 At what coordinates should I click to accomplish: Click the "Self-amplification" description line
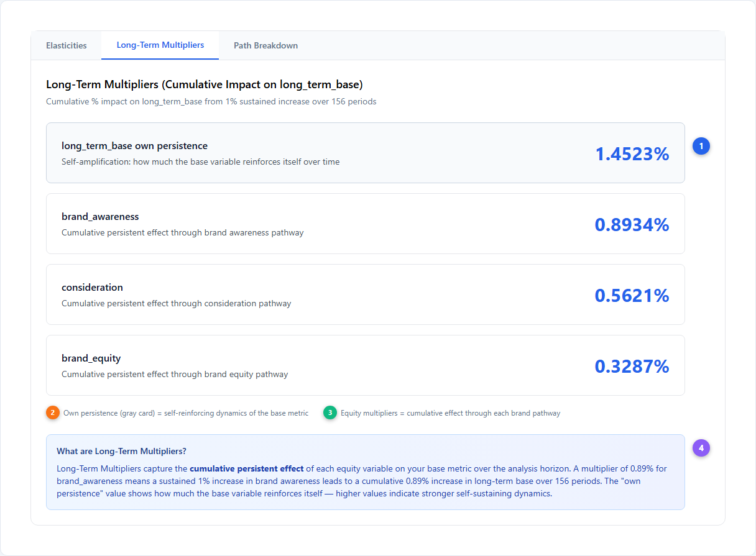click(x=200, y=162)
